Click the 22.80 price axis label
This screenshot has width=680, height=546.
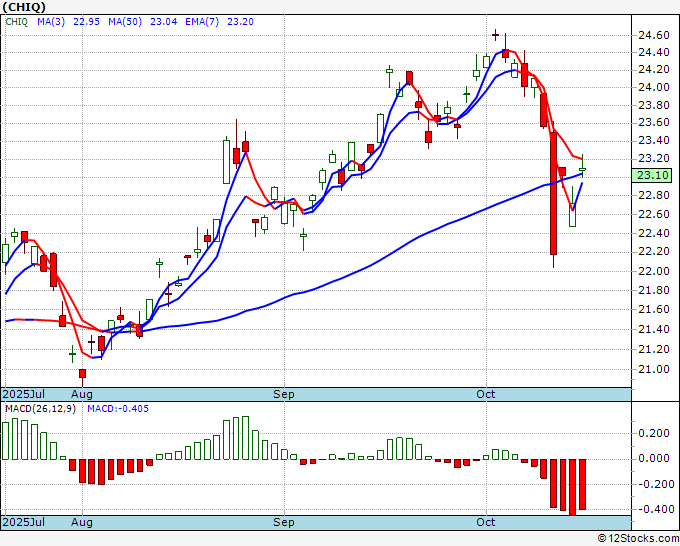click(654, 196)
